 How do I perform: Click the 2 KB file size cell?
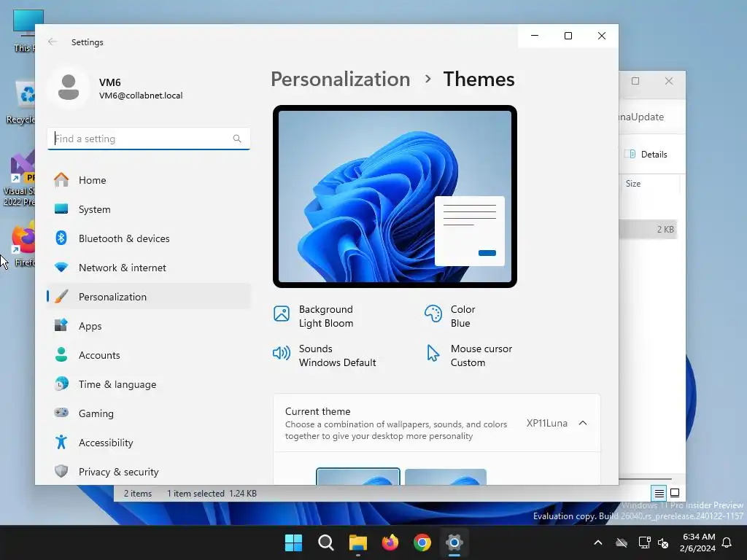(x=665, y=229)
